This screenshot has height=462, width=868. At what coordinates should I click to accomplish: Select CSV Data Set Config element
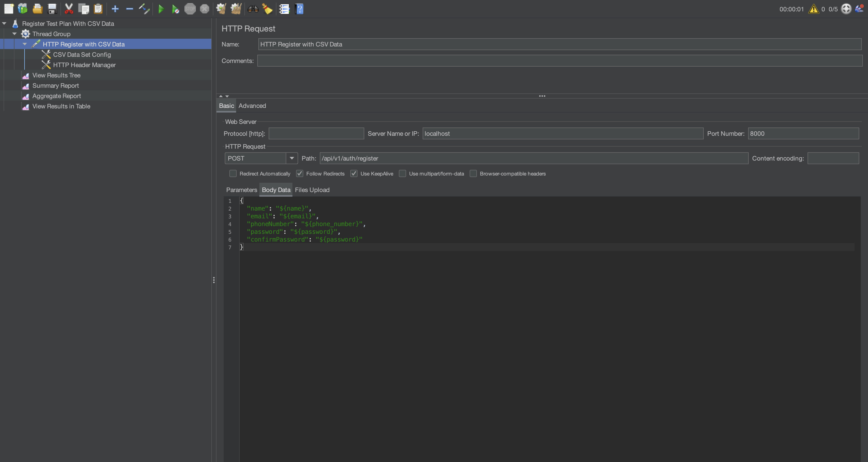click(x=82, y=54)
